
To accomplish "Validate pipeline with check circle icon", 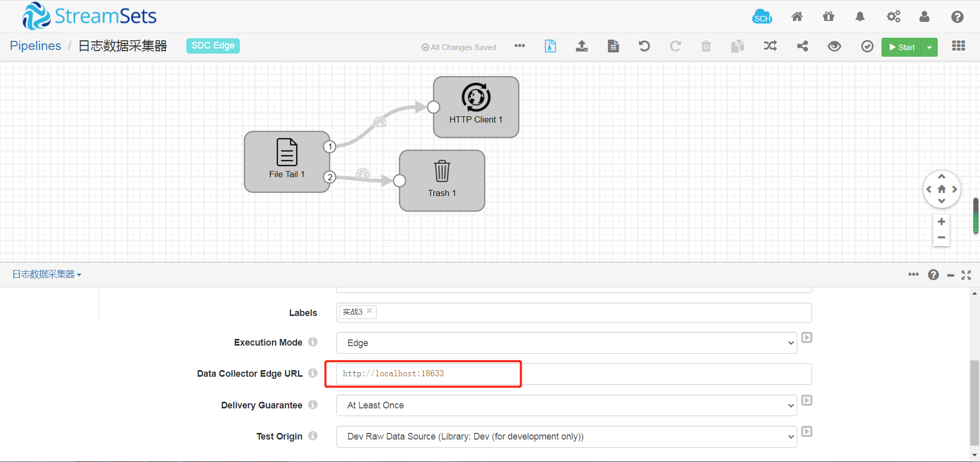I will pos(867,46).
